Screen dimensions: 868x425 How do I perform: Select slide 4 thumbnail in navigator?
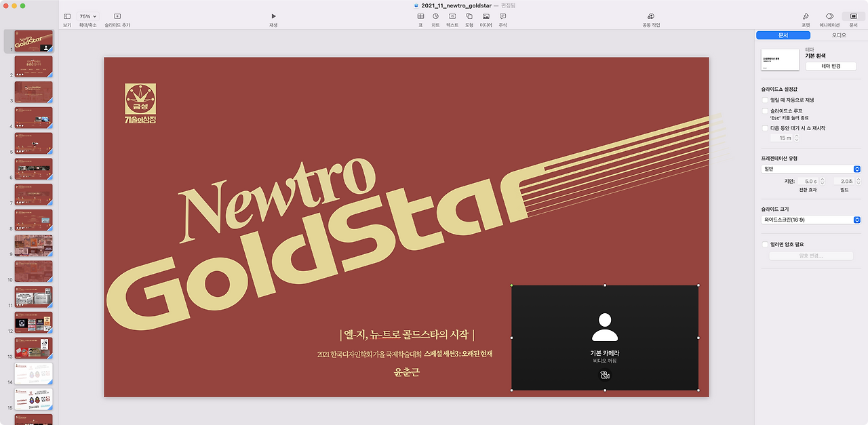tap(33, 118)
